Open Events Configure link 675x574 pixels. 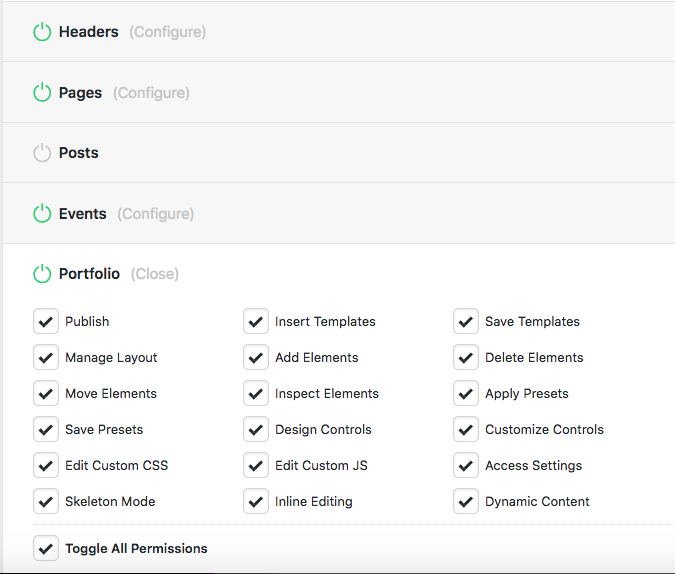click(x=155, y=214)
